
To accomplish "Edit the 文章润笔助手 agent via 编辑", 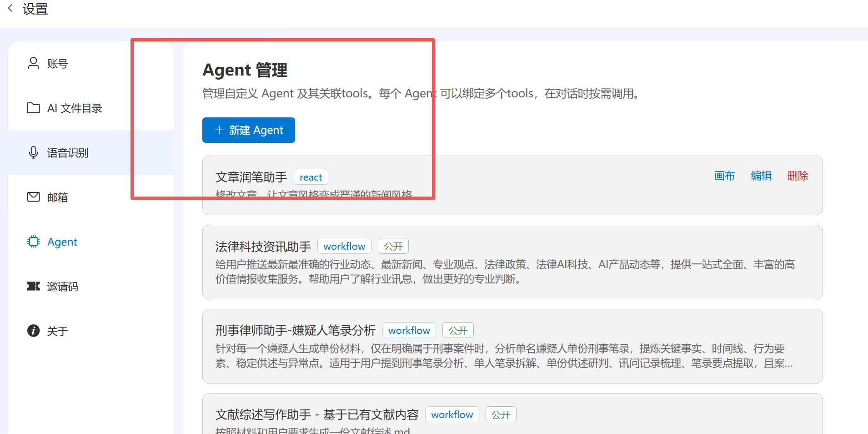I will (x=761, y=176).
